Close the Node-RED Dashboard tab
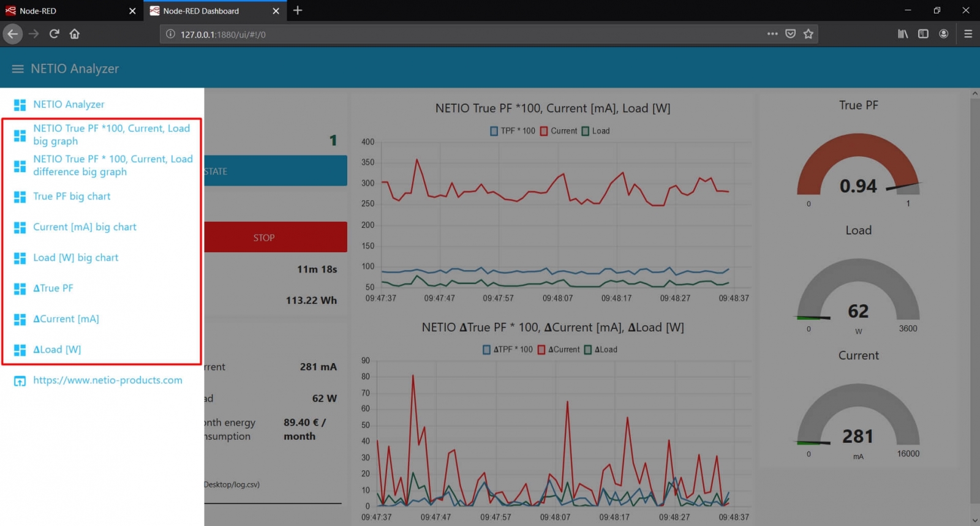Screen dimensions: 980x526 click(276, 11)
